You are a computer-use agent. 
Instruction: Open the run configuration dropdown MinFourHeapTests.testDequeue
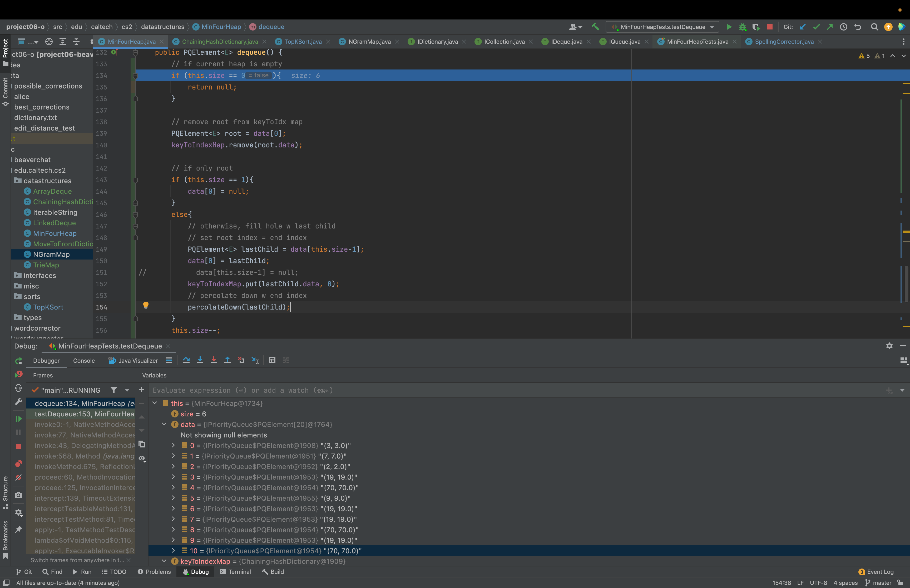point(662,27)
